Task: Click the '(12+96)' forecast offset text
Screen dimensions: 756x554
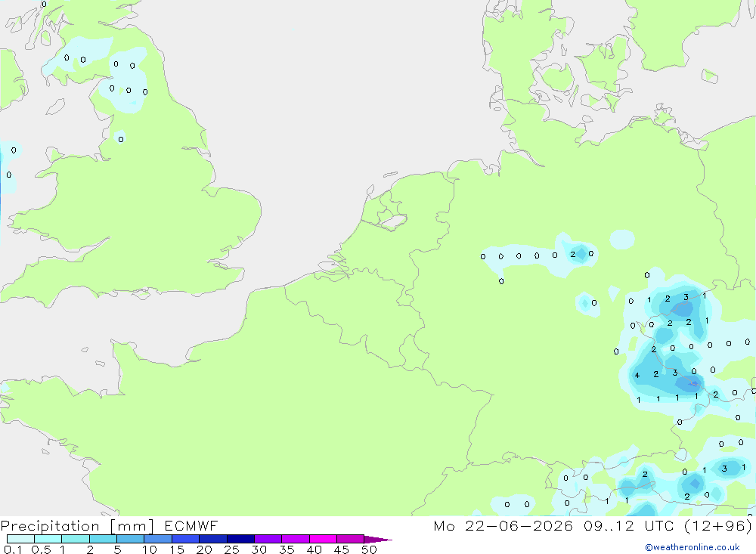Action: click(x=718, y=525)
